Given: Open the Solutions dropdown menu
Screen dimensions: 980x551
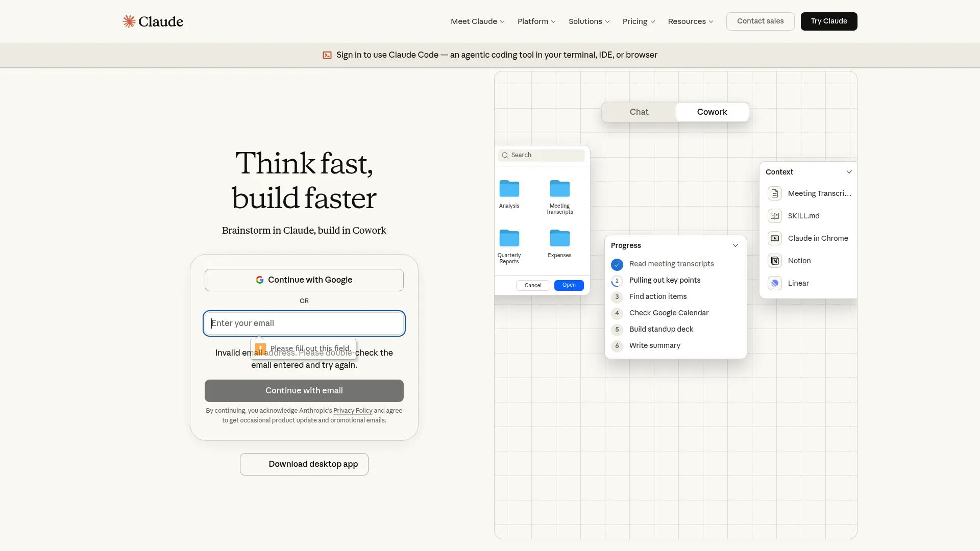Looking at the screenshot, I should coord(589,21).
